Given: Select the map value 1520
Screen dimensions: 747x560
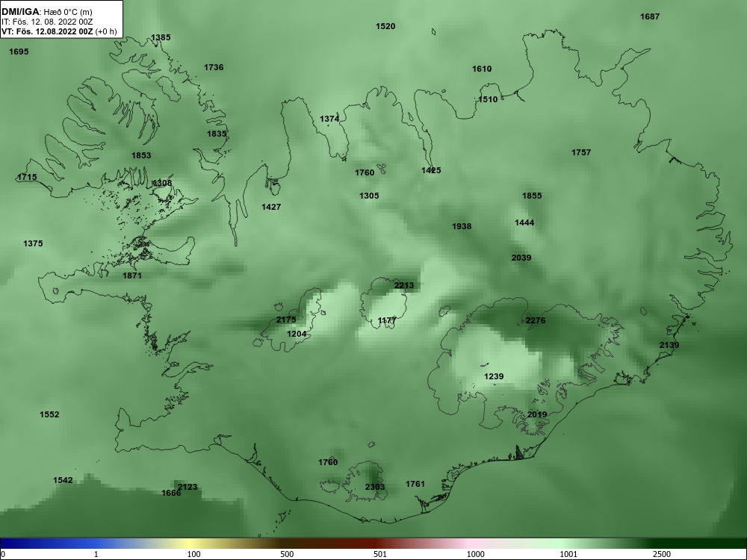Looking at the screenshot, I should [385, 26].
